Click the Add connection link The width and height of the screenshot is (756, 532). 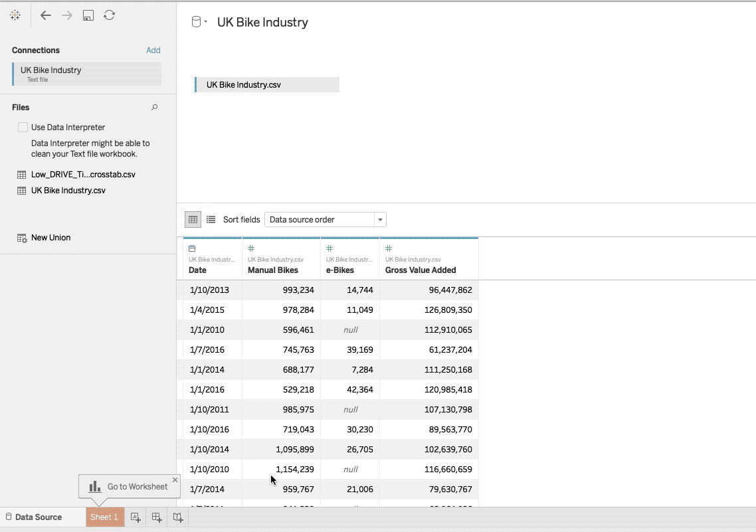pos(153,50)
